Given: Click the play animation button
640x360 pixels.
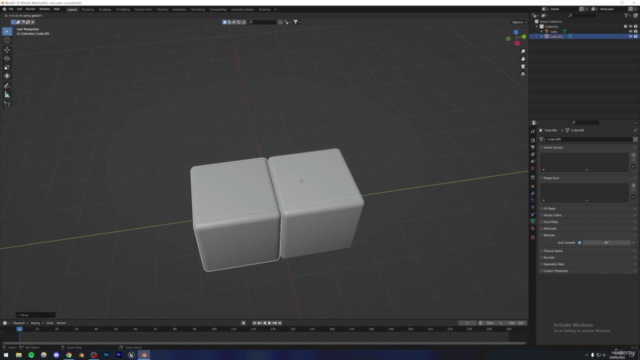Looking at the screenshot, I should [x=269, y=323].
